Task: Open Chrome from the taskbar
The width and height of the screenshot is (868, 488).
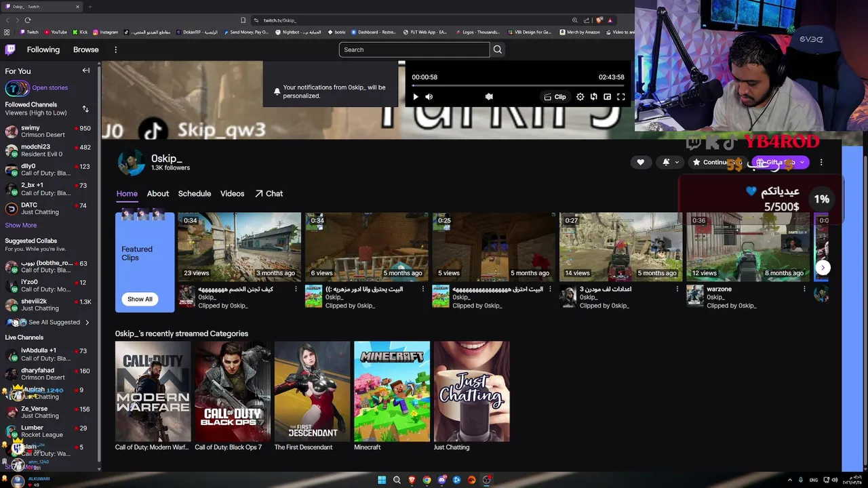Action: coord(427,480)
